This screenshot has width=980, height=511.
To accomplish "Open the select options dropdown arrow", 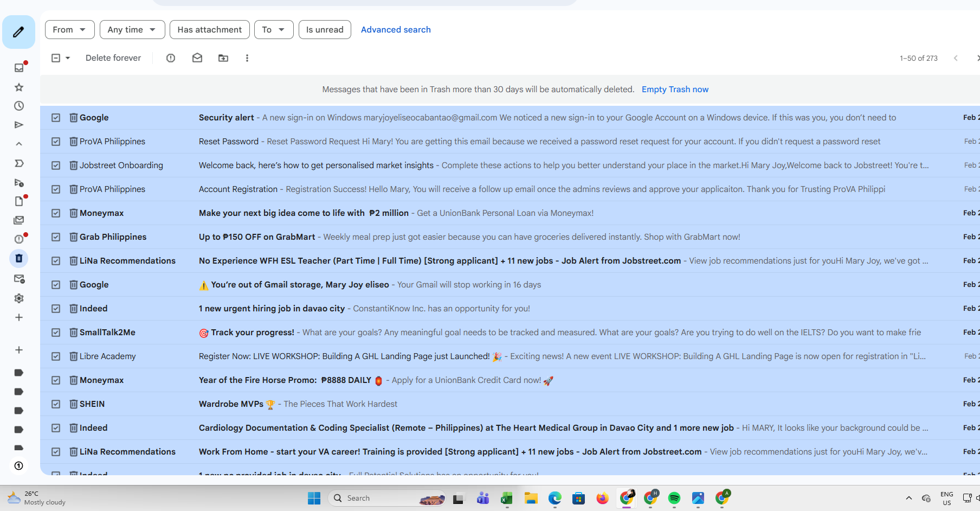I will point(68,58).
